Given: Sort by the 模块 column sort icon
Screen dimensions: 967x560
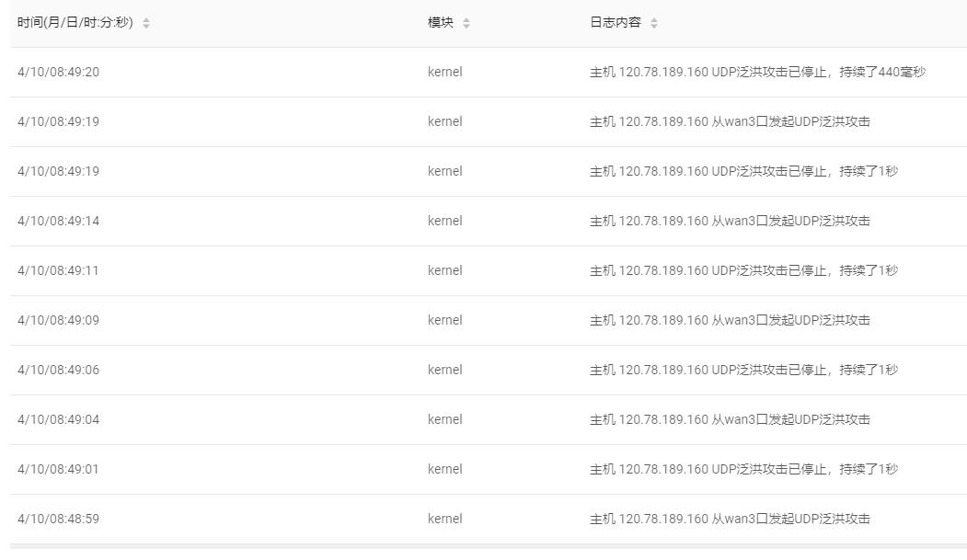Looking at the screenshot, I should tap(466, 23).
